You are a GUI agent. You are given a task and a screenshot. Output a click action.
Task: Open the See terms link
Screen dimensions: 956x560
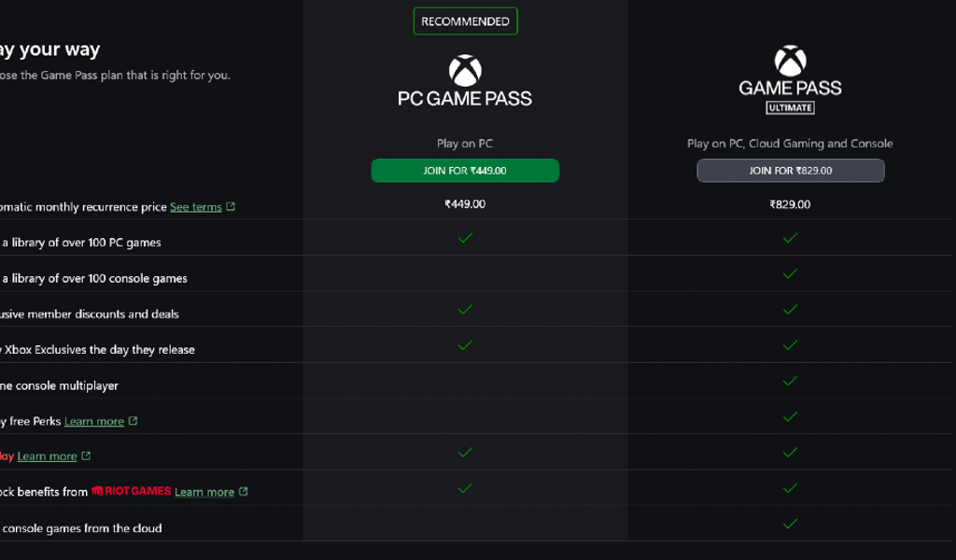tap(195, 207)
